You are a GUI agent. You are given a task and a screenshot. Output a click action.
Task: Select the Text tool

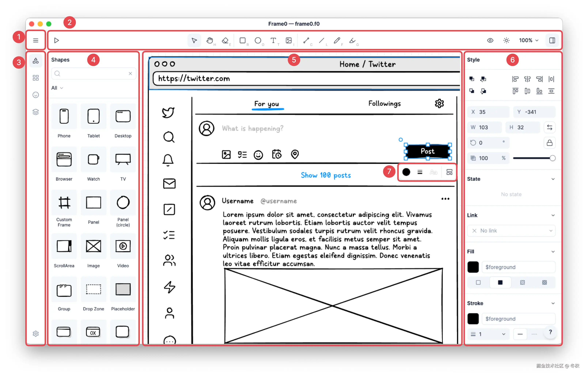273,40
